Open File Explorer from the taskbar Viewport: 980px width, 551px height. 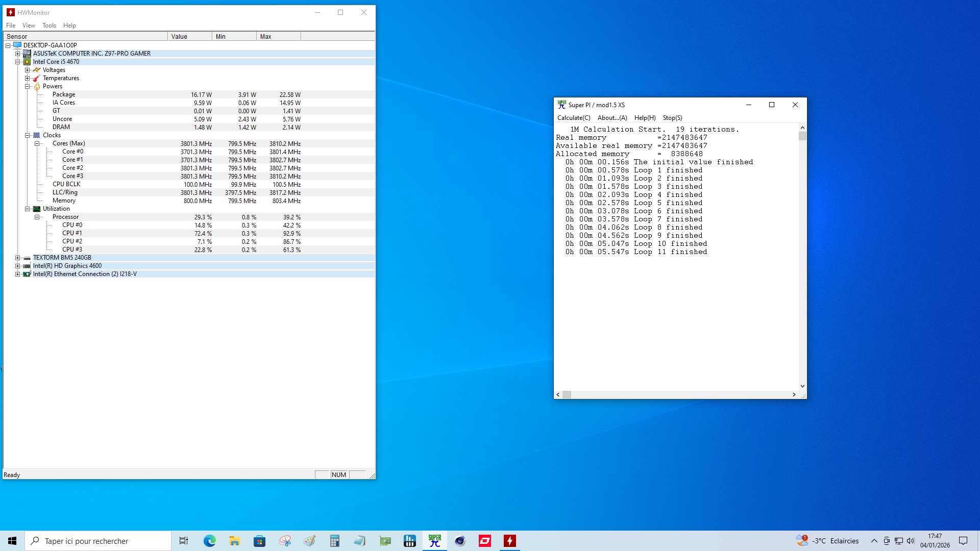(x=234, y=541)
